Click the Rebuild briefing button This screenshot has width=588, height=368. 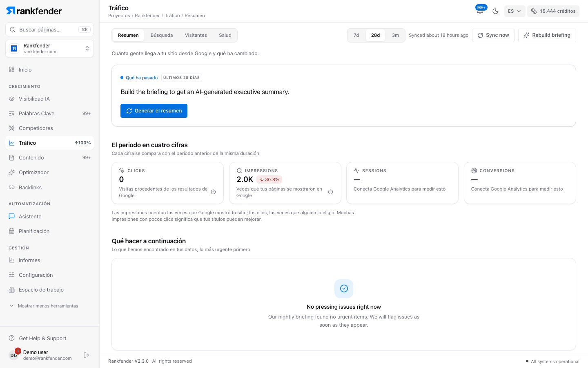tap(547, 35)
